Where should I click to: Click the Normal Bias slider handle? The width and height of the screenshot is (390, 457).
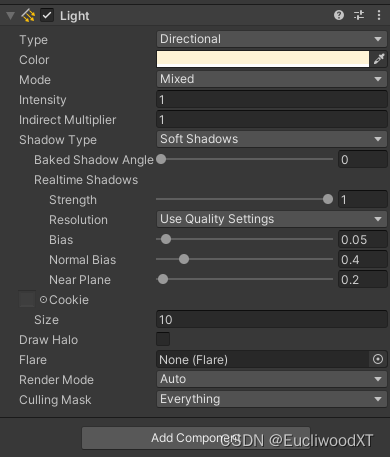tap(184, 259)
